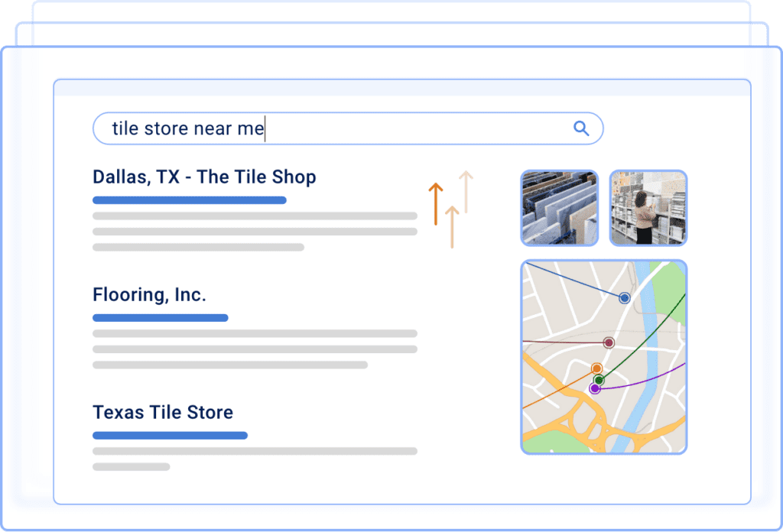Click the first gray description line under Flooring, Inc.
The image size is (783, 532).
pos(255,333)
